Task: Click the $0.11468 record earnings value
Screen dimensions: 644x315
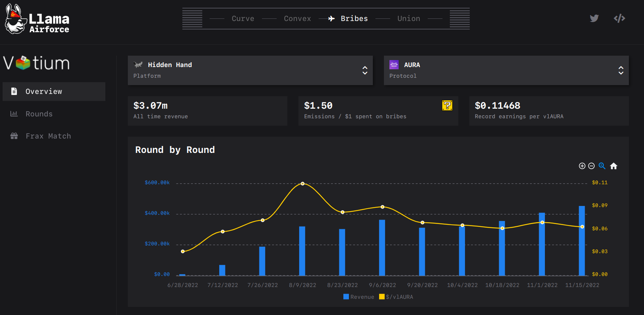Action: (497, 106)
